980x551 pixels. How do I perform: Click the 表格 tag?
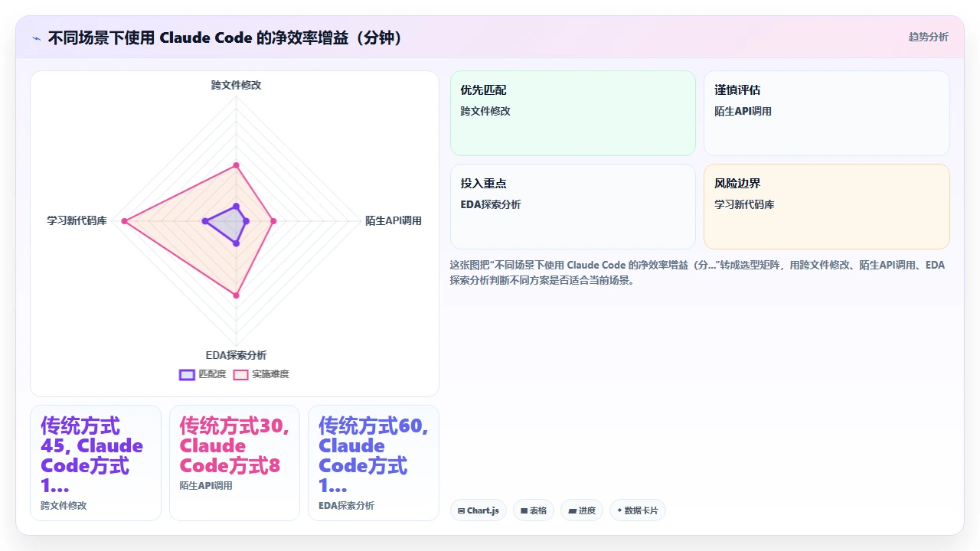(x=534, y=510)
